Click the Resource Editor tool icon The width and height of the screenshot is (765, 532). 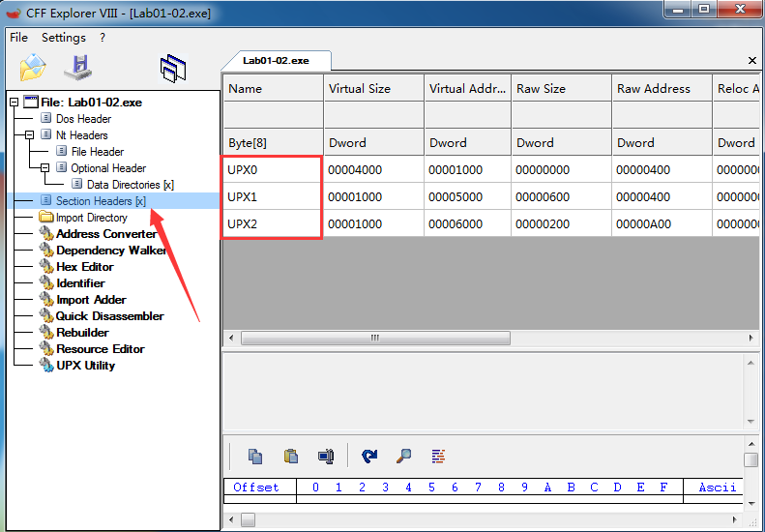pos(46,349)
